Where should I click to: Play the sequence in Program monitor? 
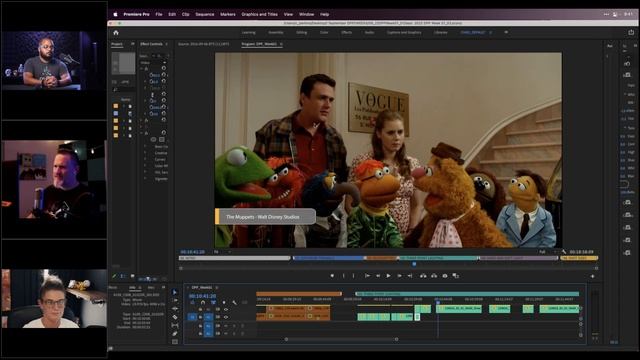(388, 276)
